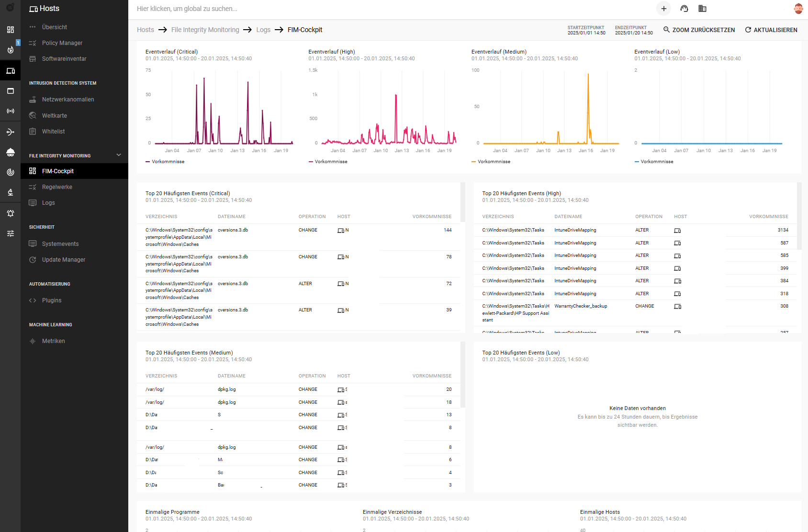Select the spy/incognito icon in the left rail
This screenshot has width=808, height=532.
point(10,152)
